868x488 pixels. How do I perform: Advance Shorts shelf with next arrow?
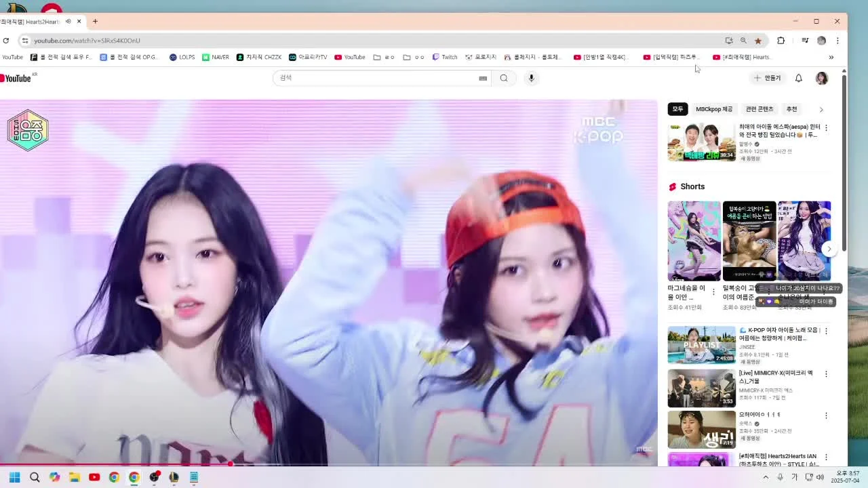point(829,249)
